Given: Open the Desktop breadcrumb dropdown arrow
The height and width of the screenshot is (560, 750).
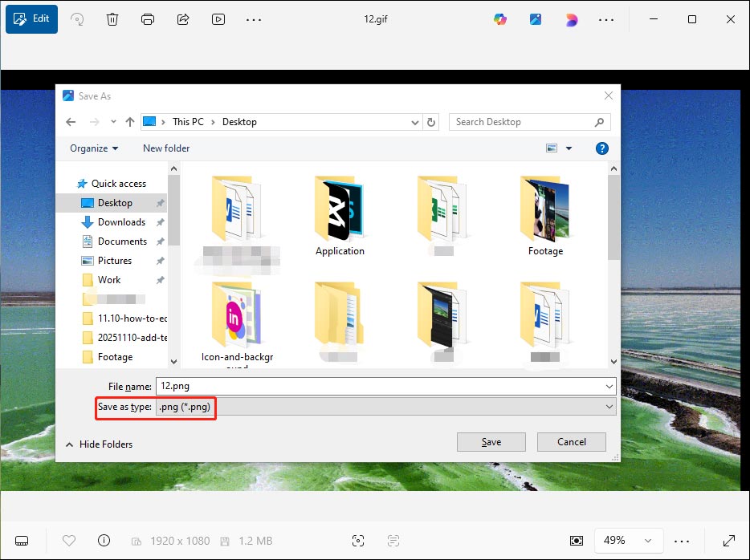Looking at the screenshot, I should tap(415, 121).
